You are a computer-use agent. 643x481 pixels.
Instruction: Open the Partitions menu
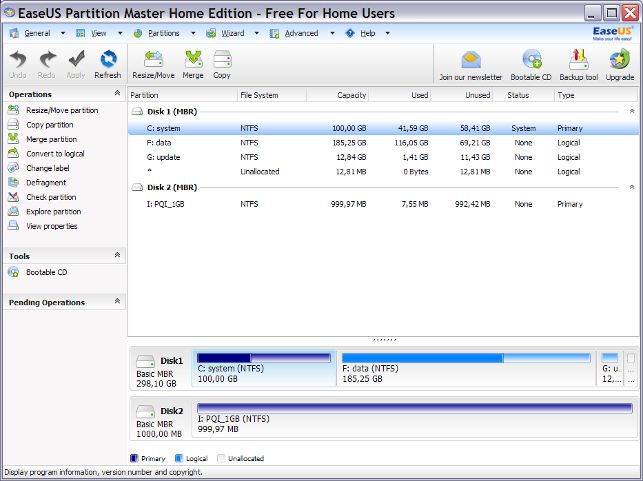(x=164, y=33)
